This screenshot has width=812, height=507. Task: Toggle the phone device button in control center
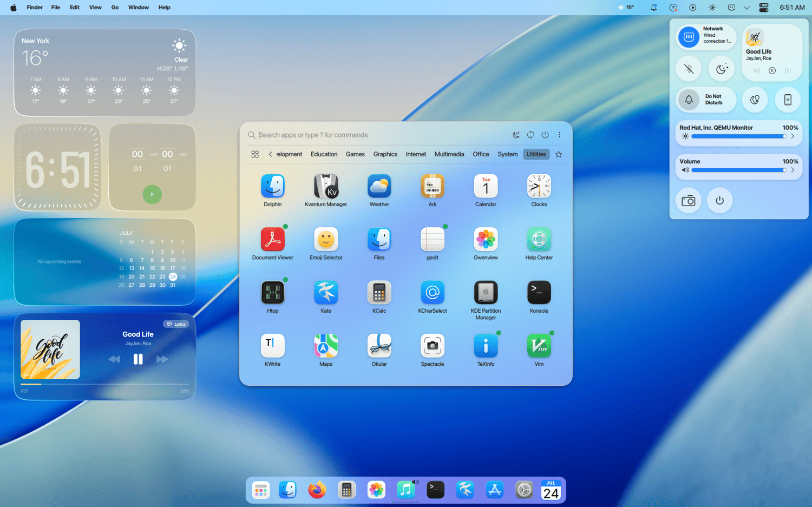(788, 100)
